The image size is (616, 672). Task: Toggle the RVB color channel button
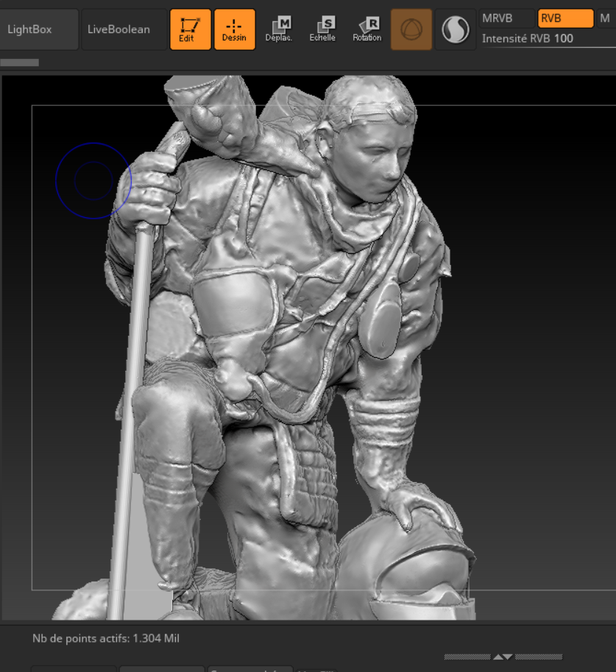click(565, 18)
